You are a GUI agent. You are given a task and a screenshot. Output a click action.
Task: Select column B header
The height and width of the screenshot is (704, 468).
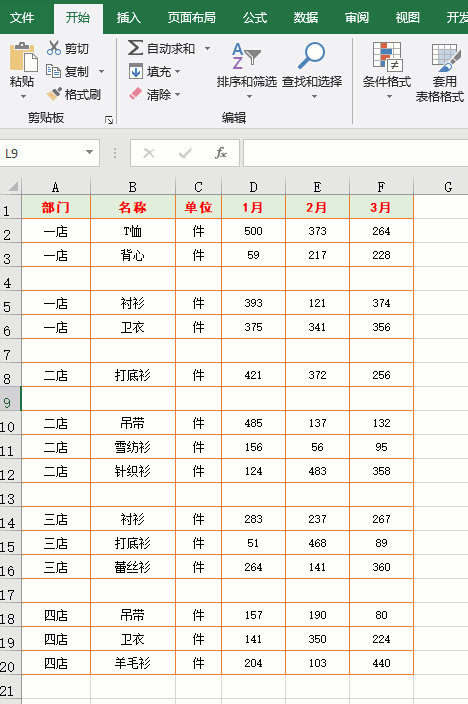(132, 186)
